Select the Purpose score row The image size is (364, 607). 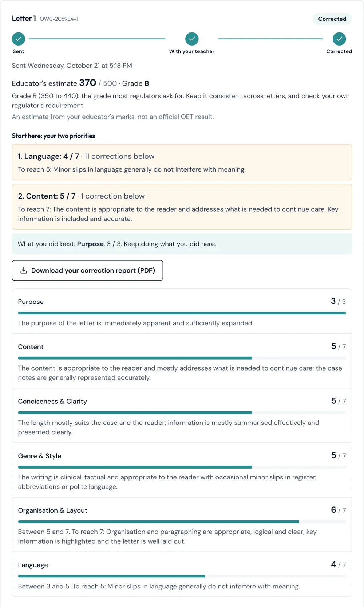click(x=182, y=311)
